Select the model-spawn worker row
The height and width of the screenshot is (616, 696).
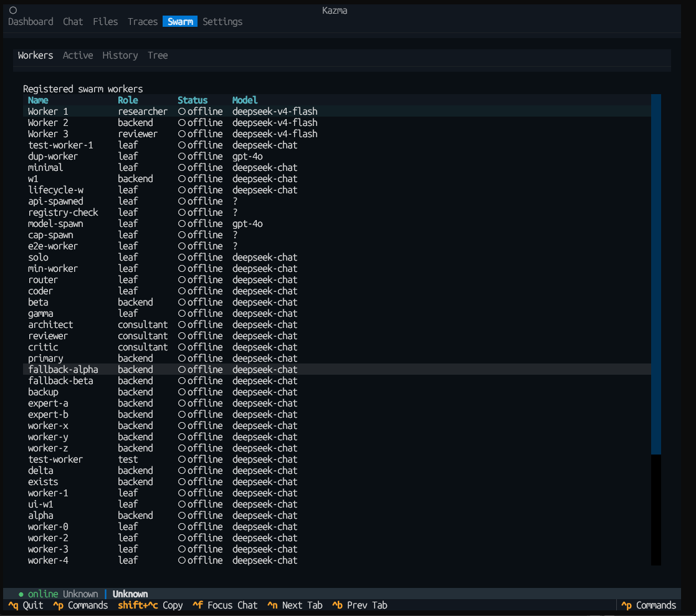337,224
